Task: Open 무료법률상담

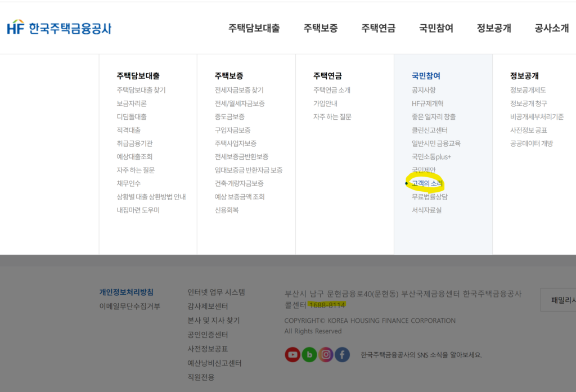Action: pyautogui.click(x=429, y=196)
